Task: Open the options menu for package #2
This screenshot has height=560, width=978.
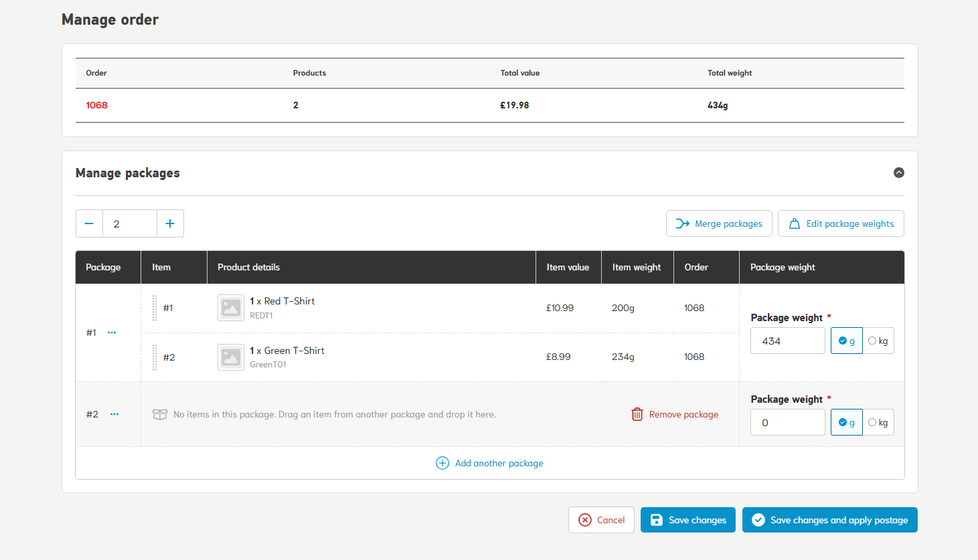Action: click(114, 414)
